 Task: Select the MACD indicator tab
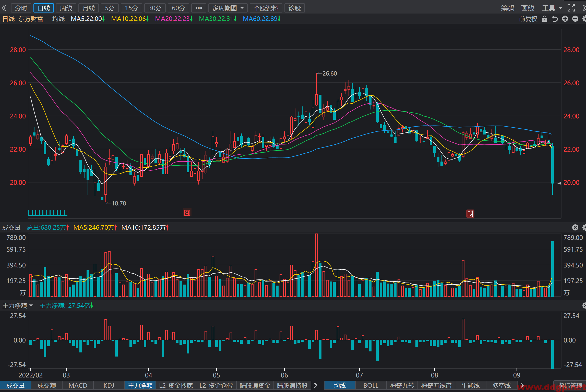[78, 385]
